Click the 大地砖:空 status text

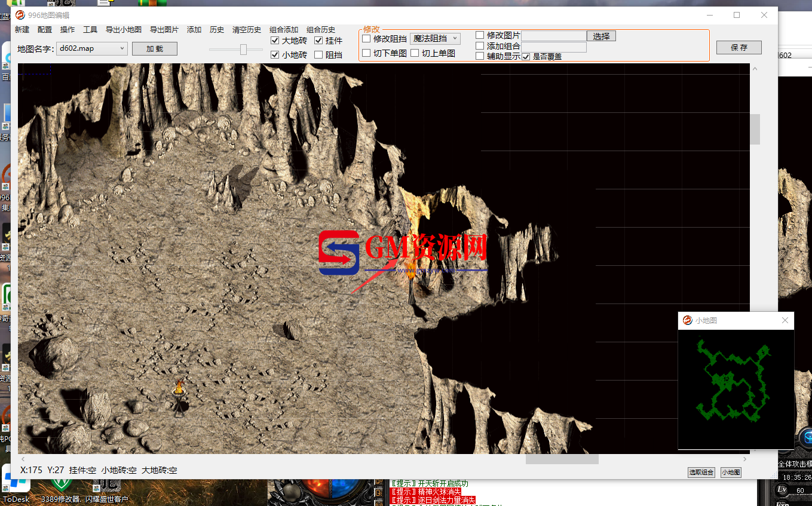click(159, 470)
